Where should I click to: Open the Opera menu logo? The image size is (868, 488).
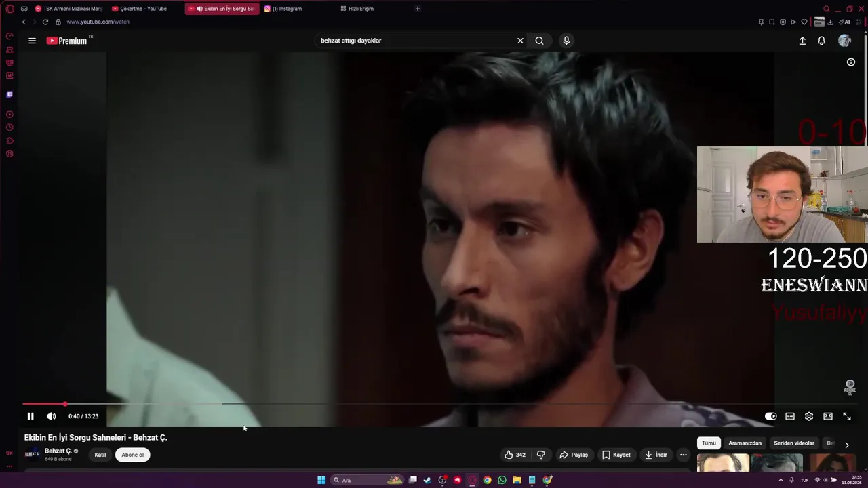(9, 9)
